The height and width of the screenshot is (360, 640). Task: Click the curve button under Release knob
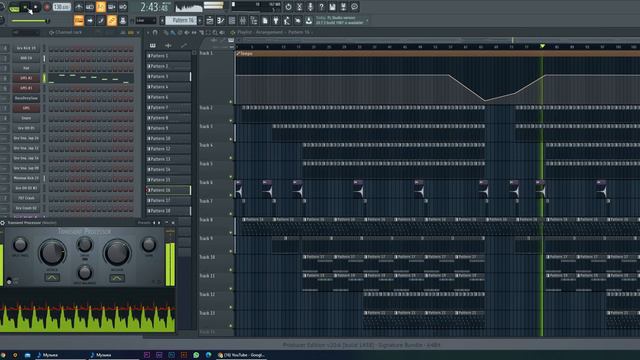pyautogui.click(x=117, y=278)
